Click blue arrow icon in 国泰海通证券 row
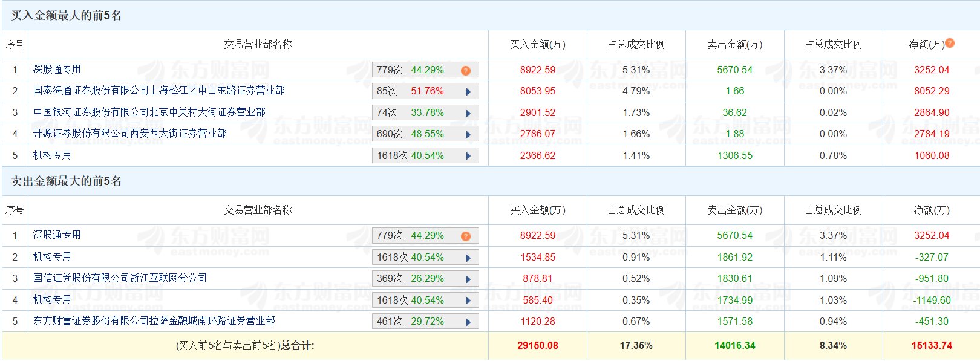This screenshot has height=361, width=980. click(x=468, y=92)
